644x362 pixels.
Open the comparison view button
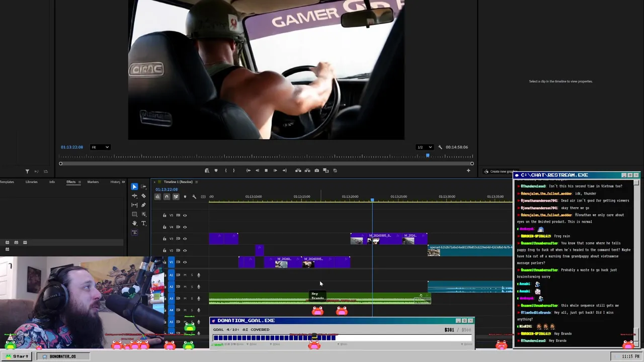click(x=326, y=170)
